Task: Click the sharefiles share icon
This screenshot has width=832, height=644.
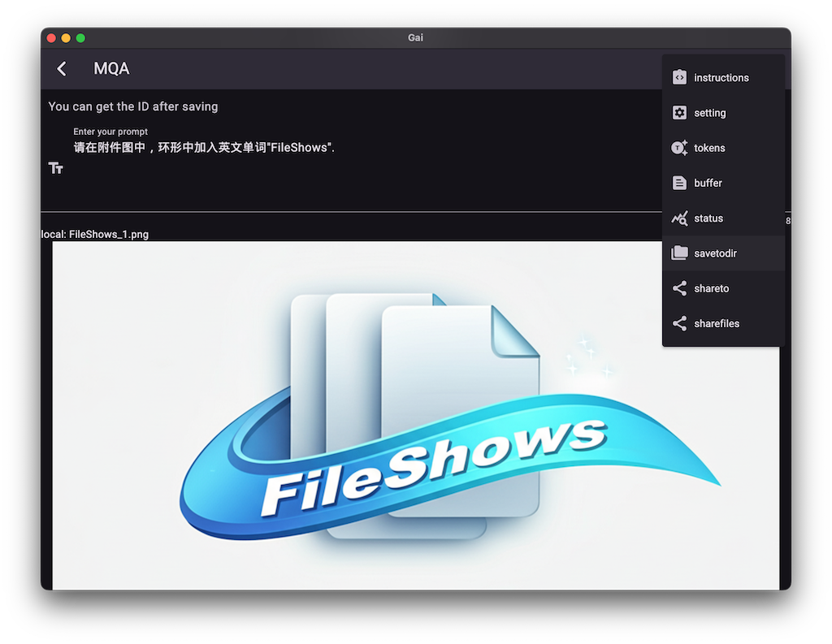Action: (679, 323)
